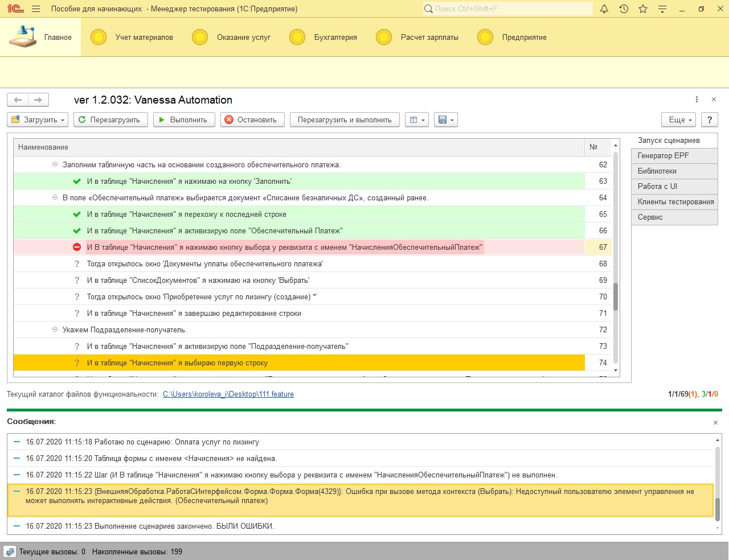The image size is (729, 560).
Task: Click the yellow circle next to Бухгалтерия
Action: [297, 37]
